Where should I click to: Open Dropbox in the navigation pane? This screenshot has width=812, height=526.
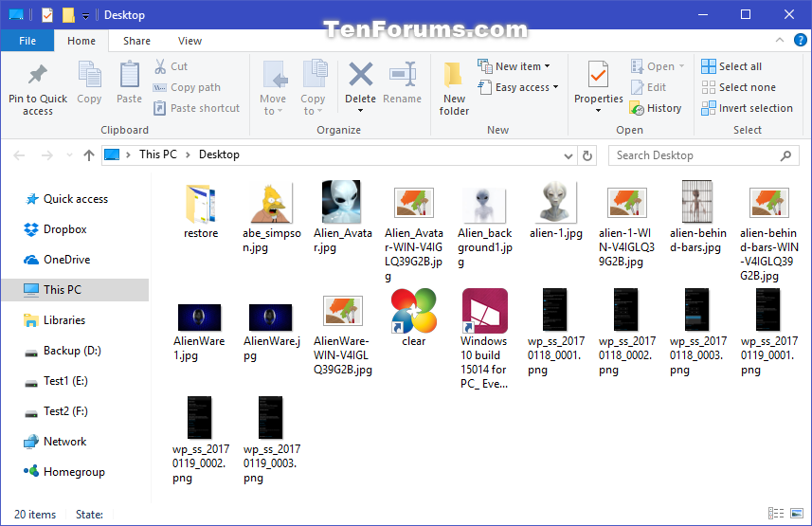pos(64,229)
